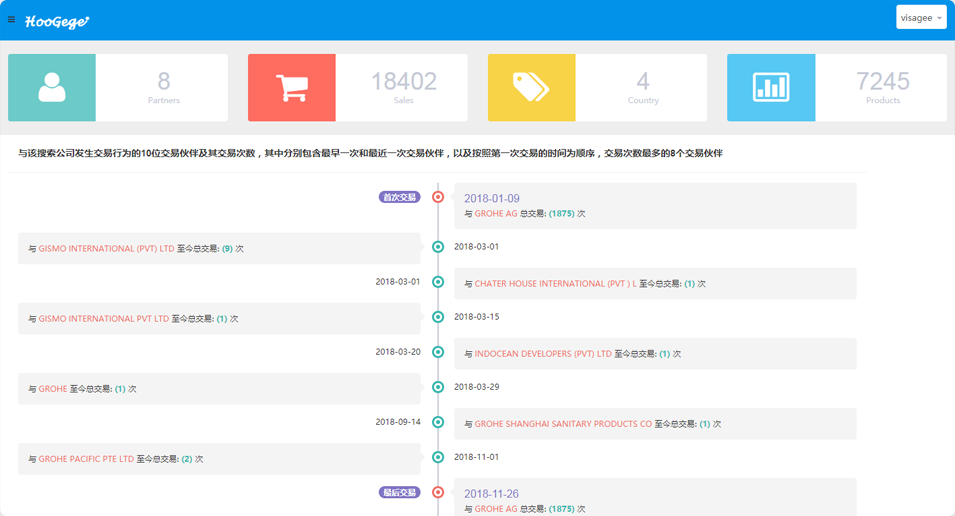Open the hamburger menu icon
955x516 pixels.
(x=11, y=19)
